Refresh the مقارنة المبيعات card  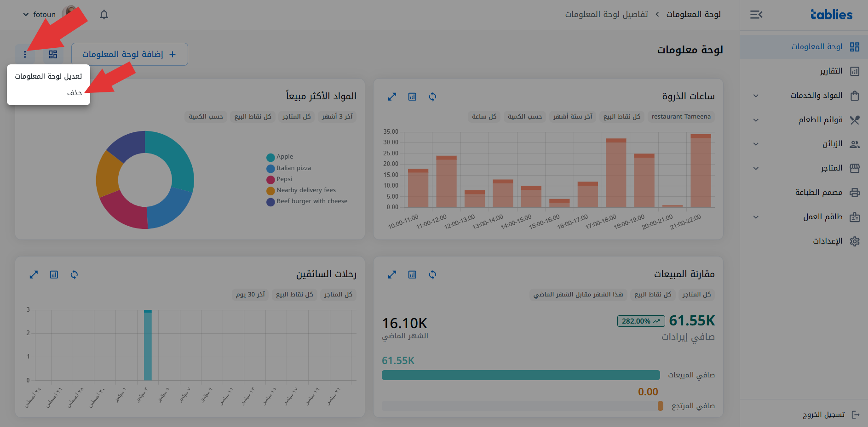(x=432, y=274)
